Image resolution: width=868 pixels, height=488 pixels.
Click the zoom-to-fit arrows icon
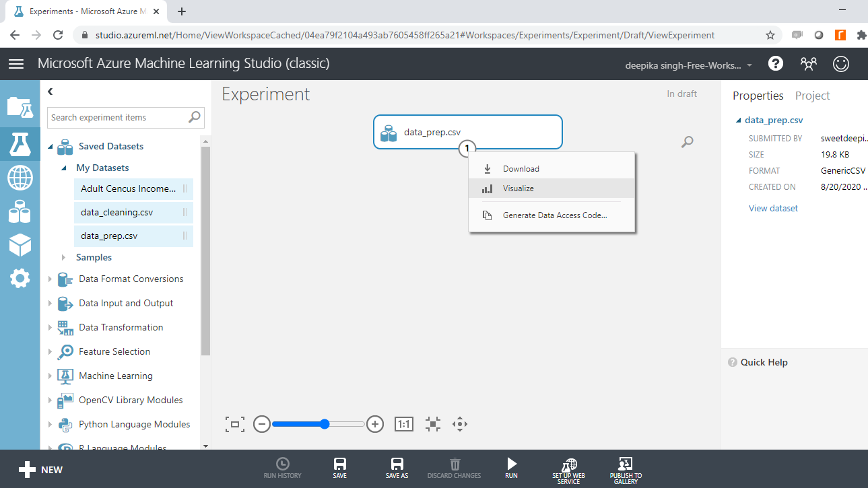click(433, 424)
